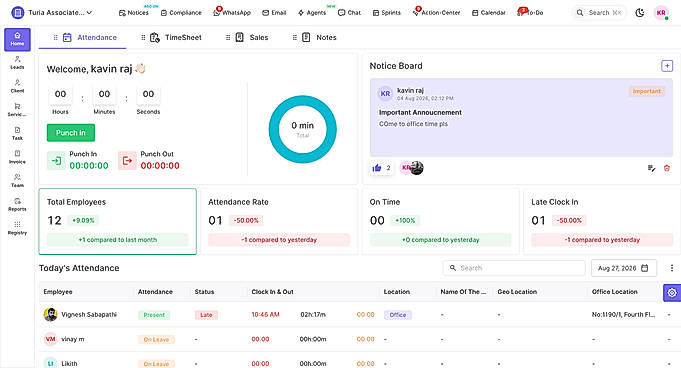Click the Clock In & Out column header
Screen dimensions: 681x368
click(x=272, y=292)
